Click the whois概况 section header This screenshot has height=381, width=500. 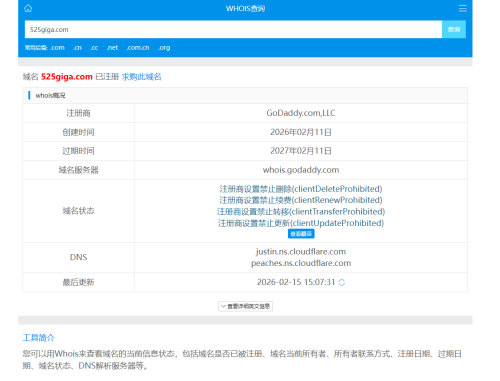click(50, 96)
